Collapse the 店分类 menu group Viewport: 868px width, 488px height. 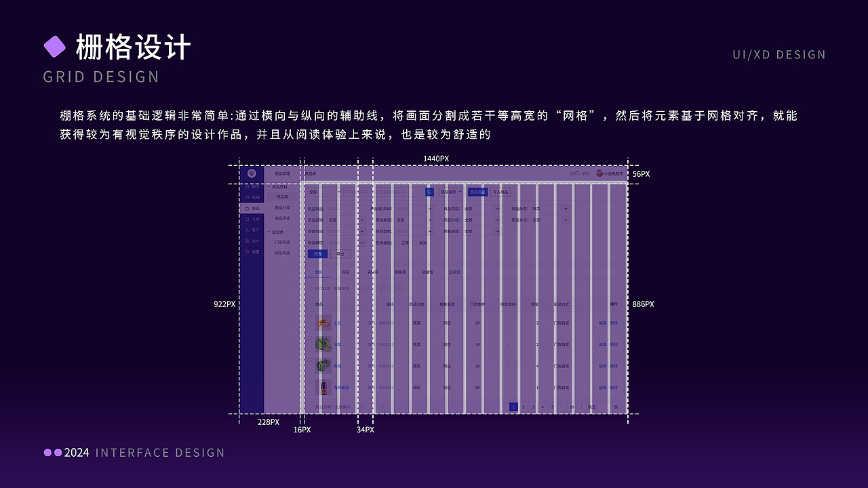coord(269,232)
